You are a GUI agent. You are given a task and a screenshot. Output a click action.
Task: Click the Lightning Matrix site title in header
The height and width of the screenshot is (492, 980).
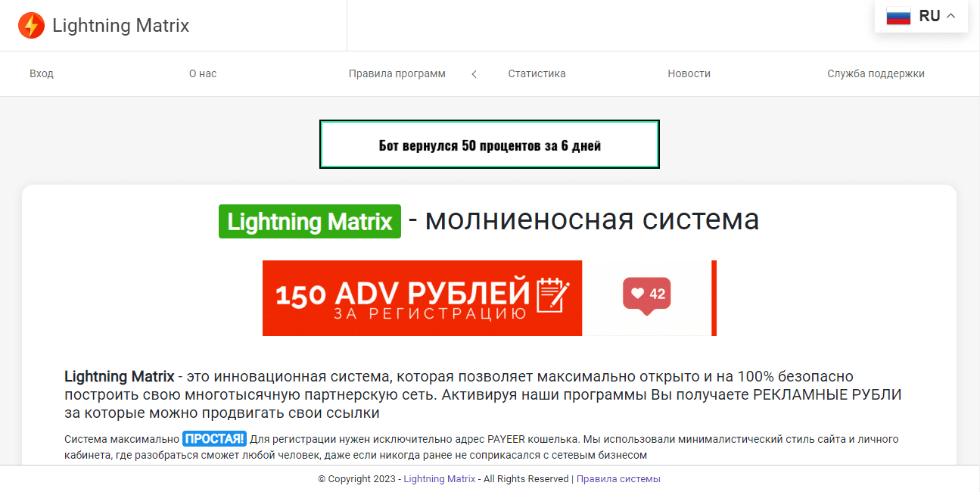pos(120,26)
